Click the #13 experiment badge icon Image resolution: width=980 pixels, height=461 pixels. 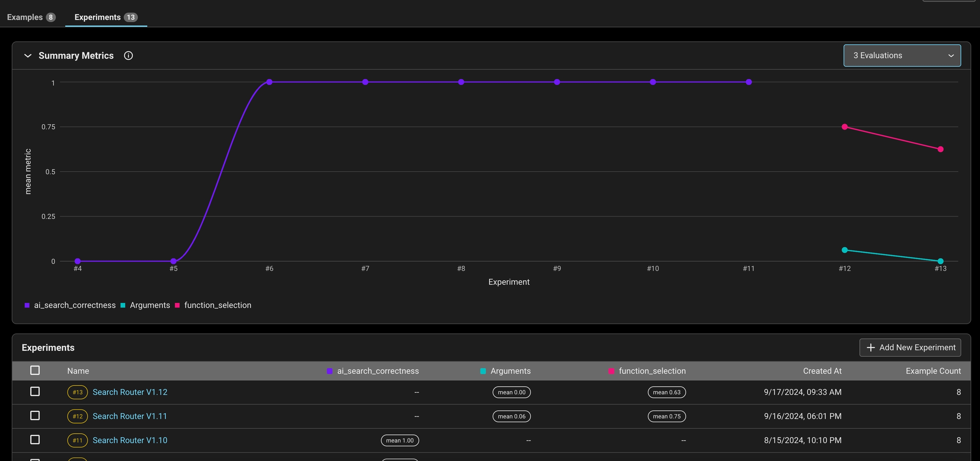pos(77,392)
